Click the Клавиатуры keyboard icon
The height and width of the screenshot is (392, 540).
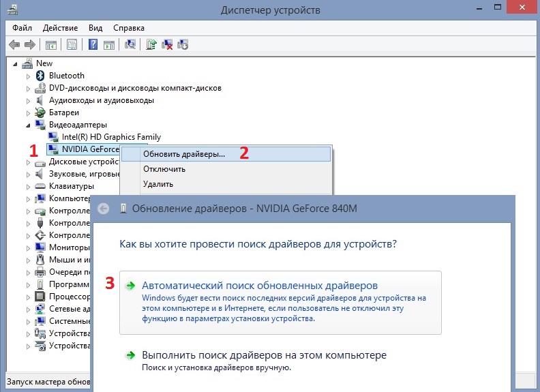tap(40, 186)
